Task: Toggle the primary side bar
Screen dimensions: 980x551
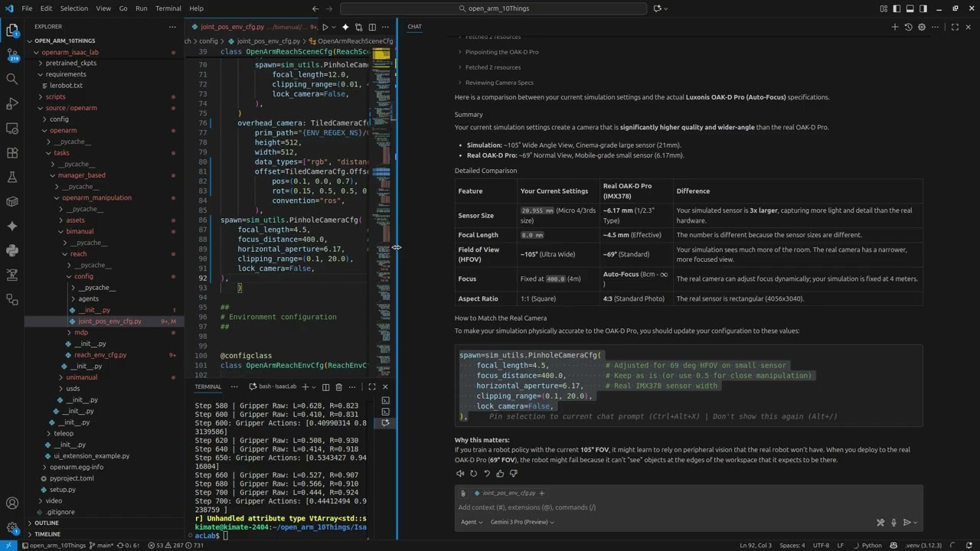Action: tap(897, 8)
